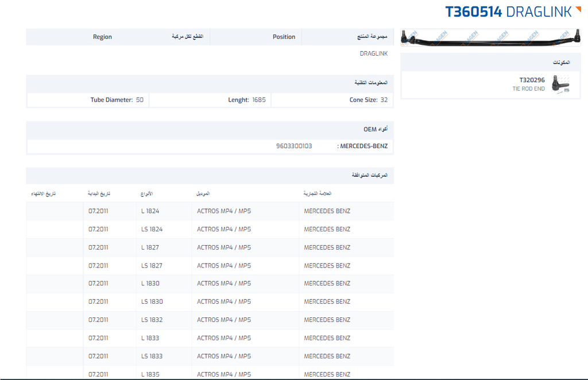This screenshot has height=380, width=588.
Task: Click ACTROS MP4 / MP5 in the LS 1827 row
Action: point(224,266)
